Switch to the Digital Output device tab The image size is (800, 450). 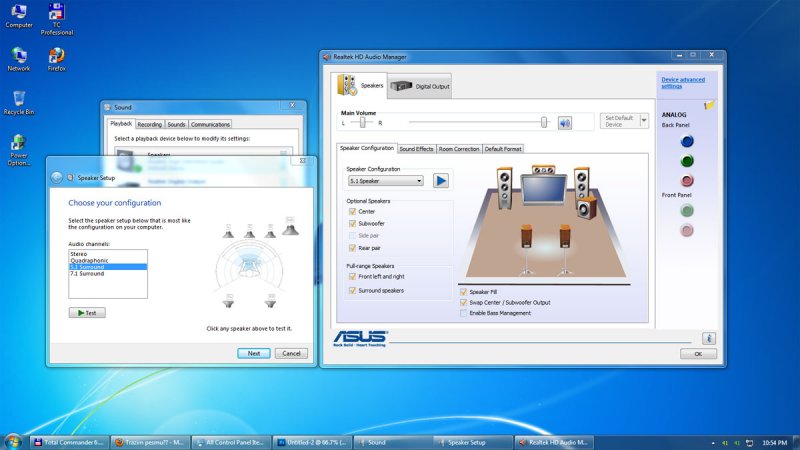click(419, 86)
